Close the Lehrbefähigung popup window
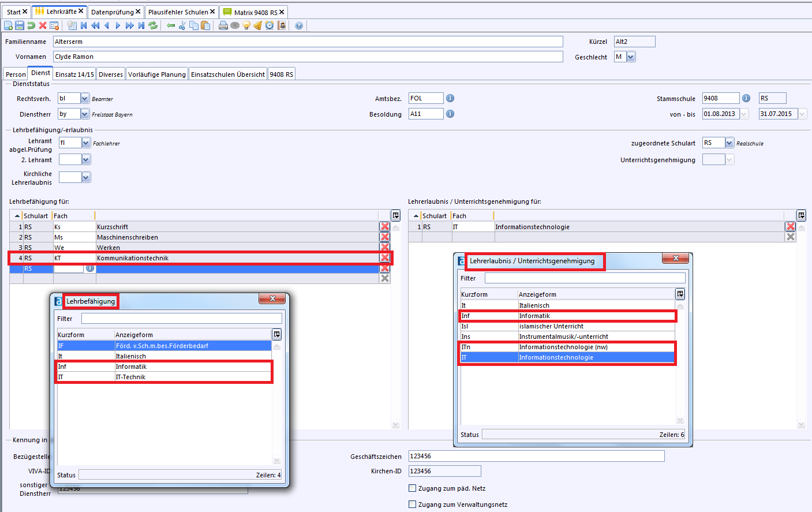This screenshot has width=812, height=512. coord(272,298)
